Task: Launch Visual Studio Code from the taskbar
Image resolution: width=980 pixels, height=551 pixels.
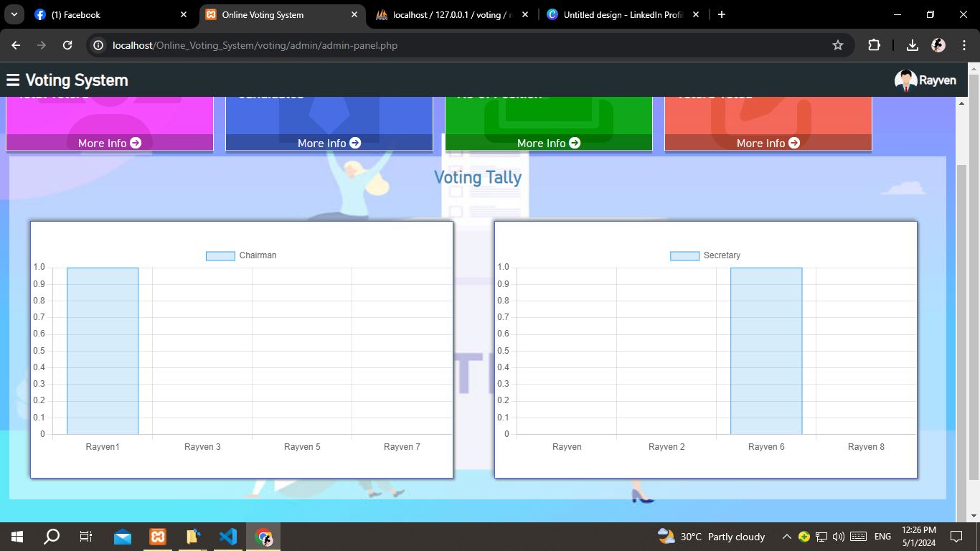Action: (228, 536)
